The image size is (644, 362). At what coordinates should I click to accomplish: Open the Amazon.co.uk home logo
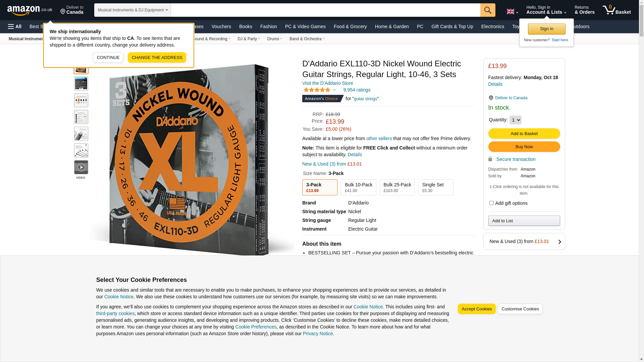[30, 10]
